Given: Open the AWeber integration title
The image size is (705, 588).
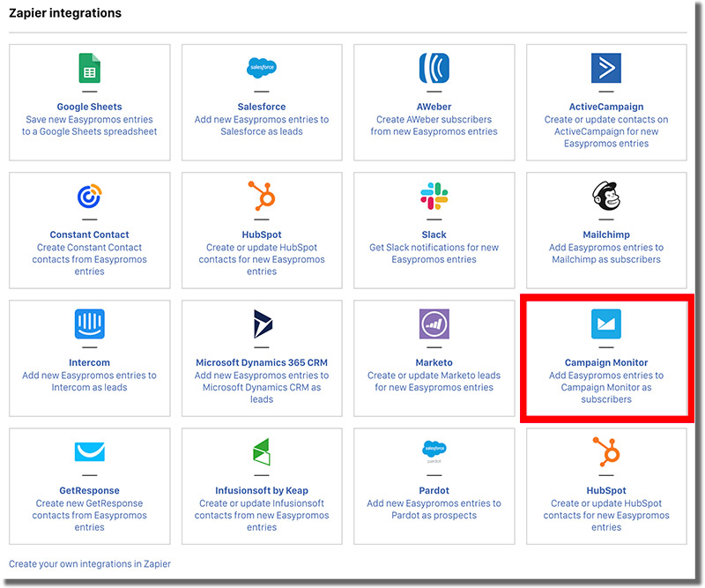Looking at the screenshot, I should tap(434, 107).
